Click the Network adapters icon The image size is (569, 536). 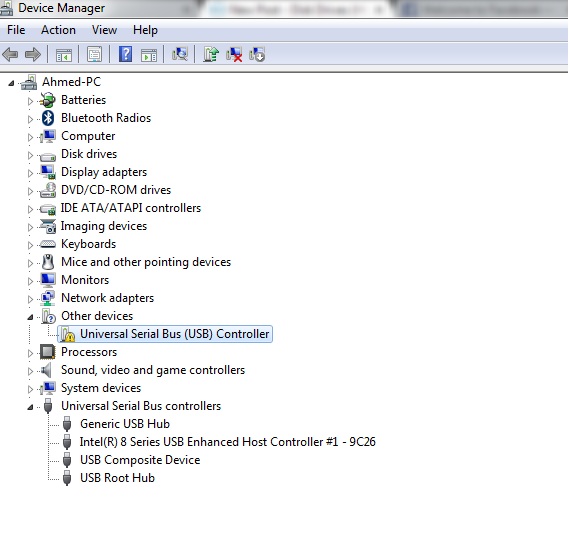click(48, 298)
